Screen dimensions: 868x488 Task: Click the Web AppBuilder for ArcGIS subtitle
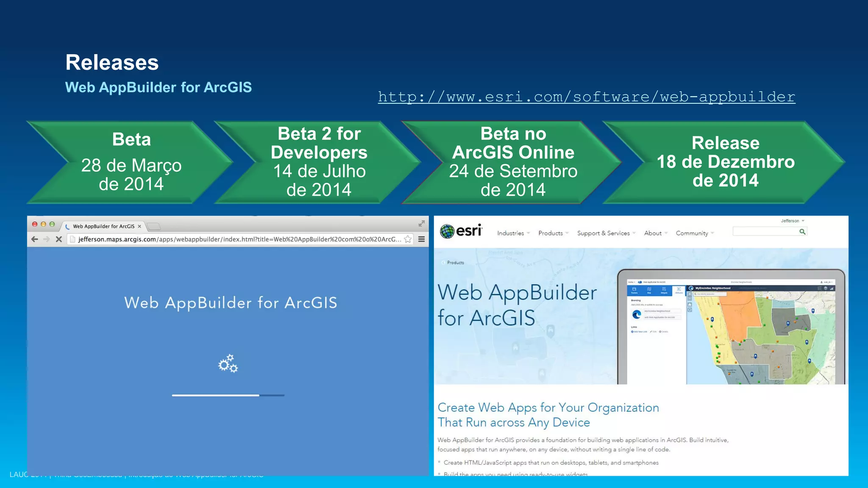[x=159, y=87]
